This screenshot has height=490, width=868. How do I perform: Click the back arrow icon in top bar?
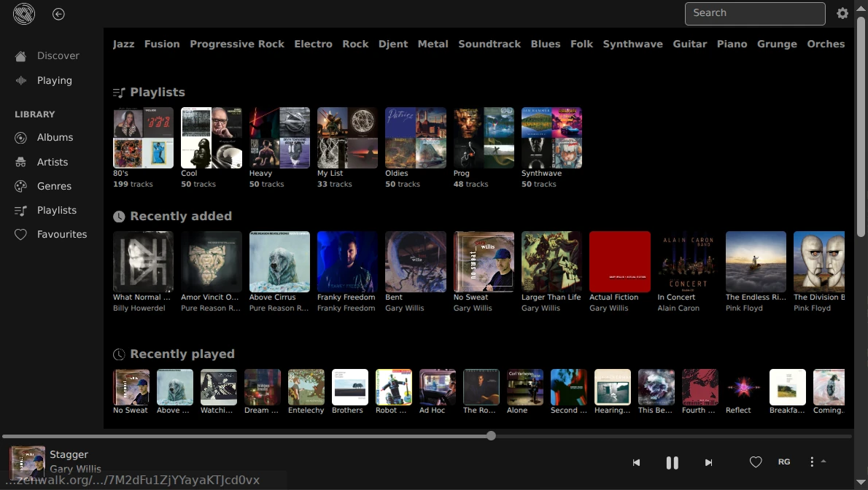pyautogui.click(x=58, y=14)
